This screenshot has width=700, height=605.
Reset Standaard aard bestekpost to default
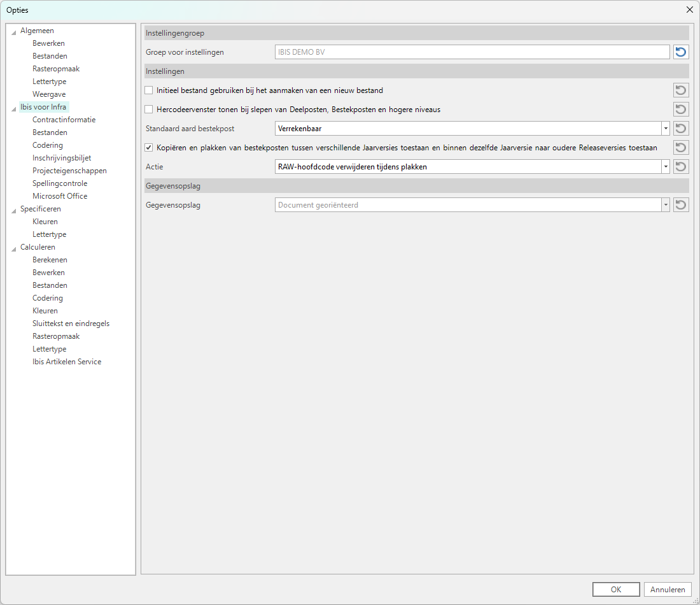coord(681,129)
